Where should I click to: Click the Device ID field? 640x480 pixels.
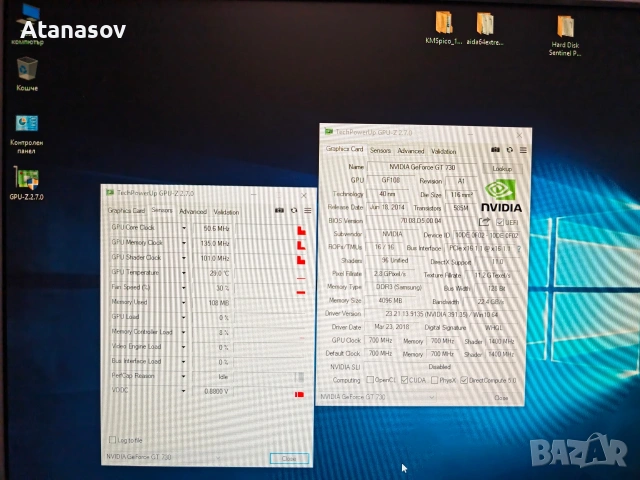(487, 236)
